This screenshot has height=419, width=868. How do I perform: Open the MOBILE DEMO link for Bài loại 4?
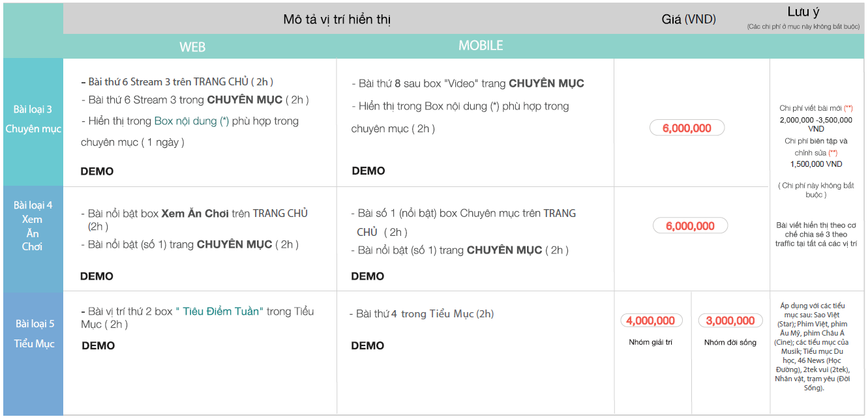368,276
